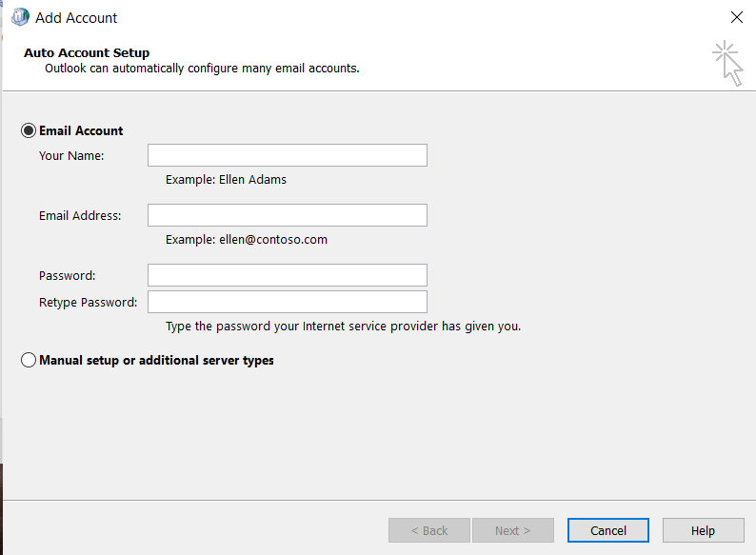
Task: Click the "Email Address:" label text
Action: 80,215
